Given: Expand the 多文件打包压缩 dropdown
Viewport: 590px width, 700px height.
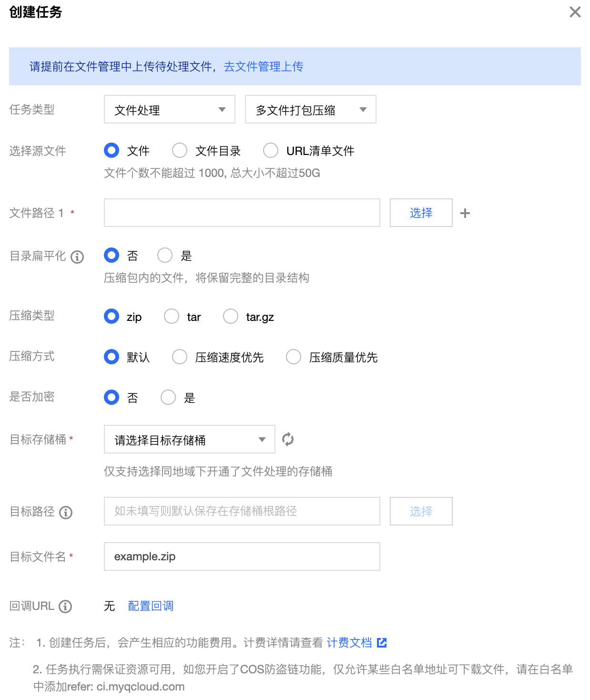Looking at the screenshot, I should [x=310, y=110].
